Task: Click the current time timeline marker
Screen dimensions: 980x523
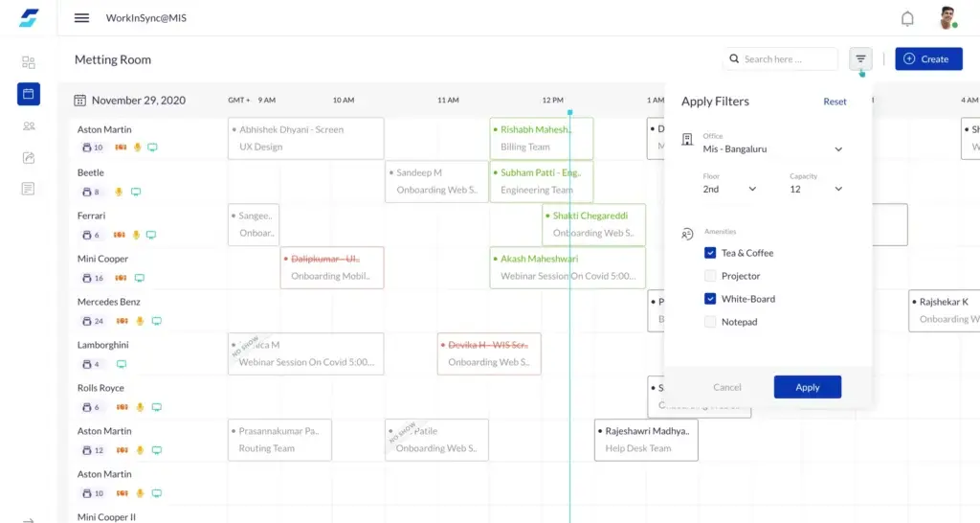Action: [x=570, y=113]
